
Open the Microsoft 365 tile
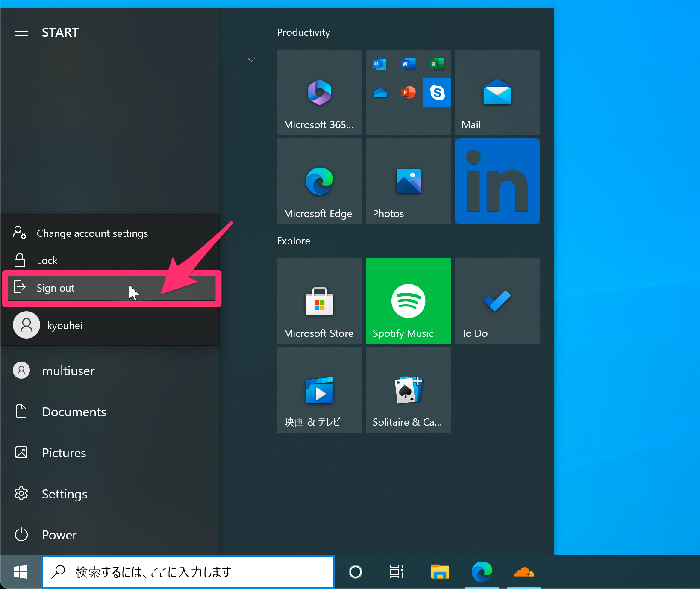[x=320, y=92]
